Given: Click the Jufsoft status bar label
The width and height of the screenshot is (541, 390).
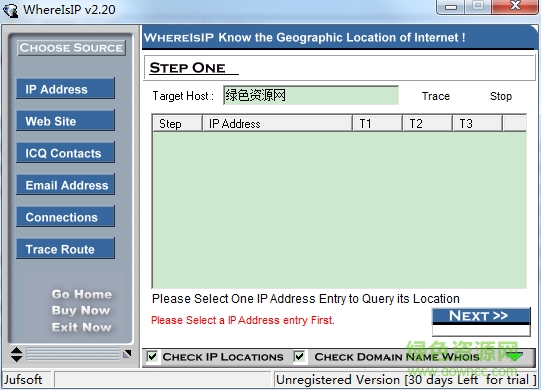Looking at the screenshot, I should pyautogui.click(x=23, y=380).
